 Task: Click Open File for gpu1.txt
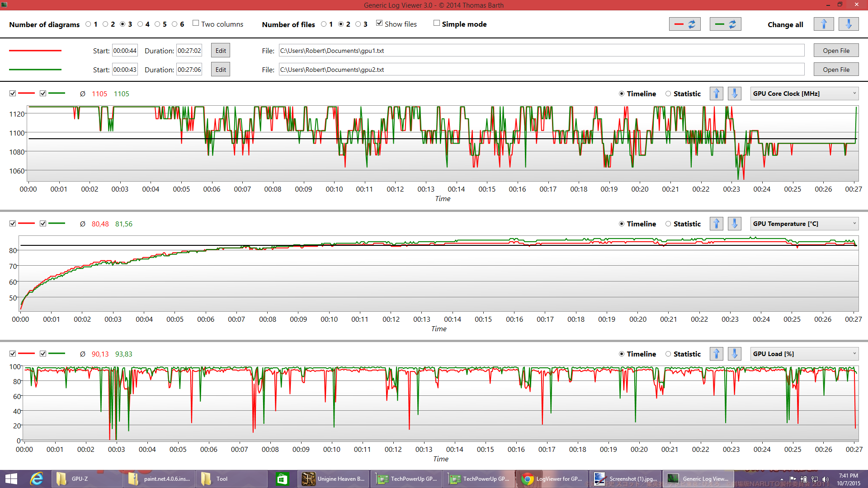(836, 51)
